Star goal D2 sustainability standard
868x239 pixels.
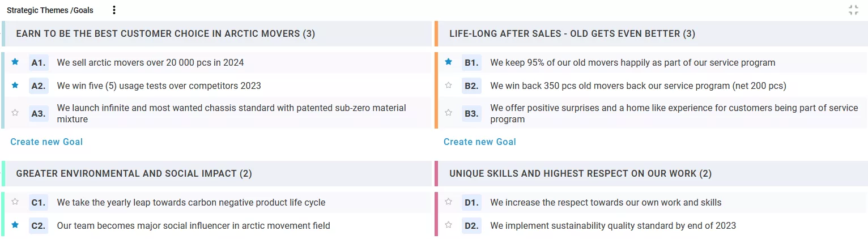449,225
